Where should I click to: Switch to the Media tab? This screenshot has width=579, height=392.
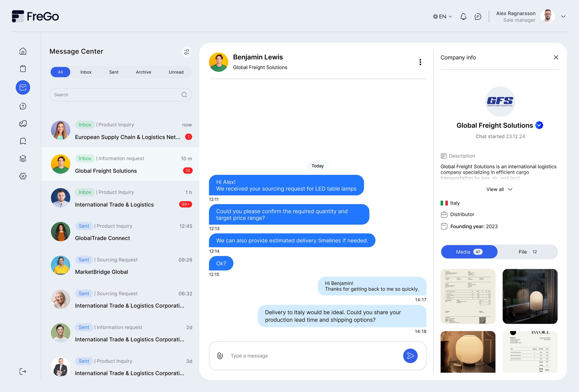pyautogui.click(x=469, y=252)
